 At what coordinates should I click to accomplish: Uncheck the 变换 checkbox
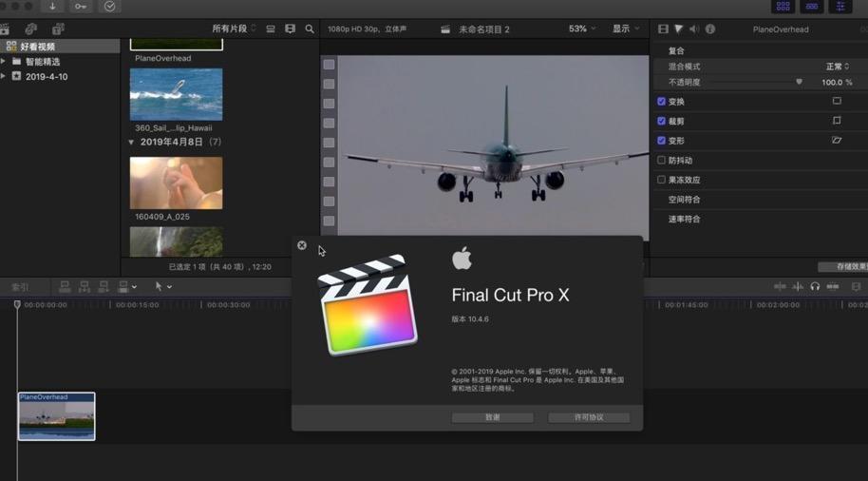click(661, 102)
